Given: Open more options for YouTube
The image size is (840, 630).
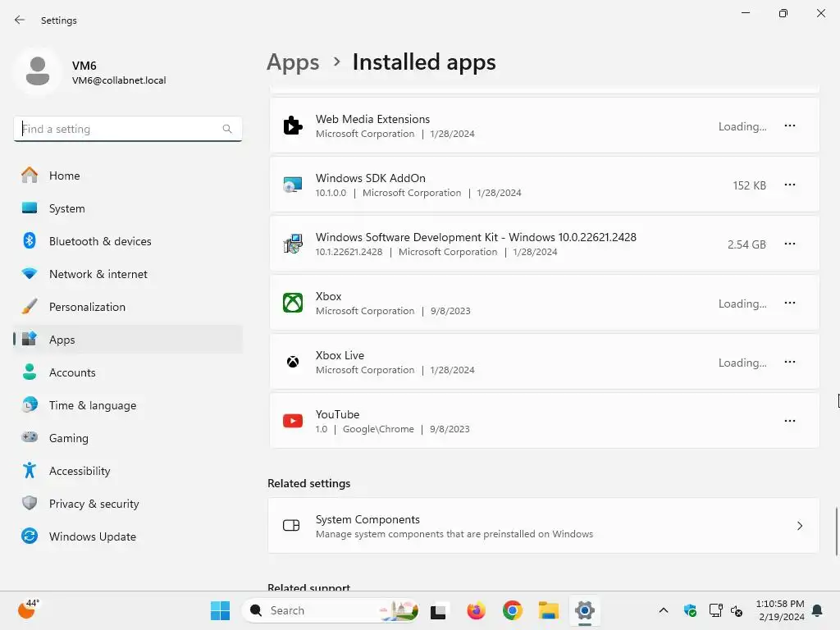Looking at the screenshot, I should click(790, 421).
